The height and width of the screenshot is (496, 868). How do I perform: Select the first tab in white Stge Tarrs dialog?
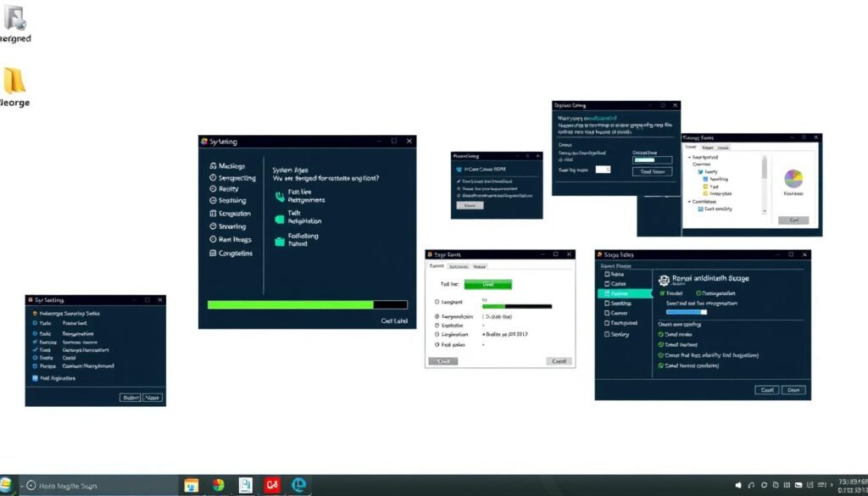click(x=437, y=266)
